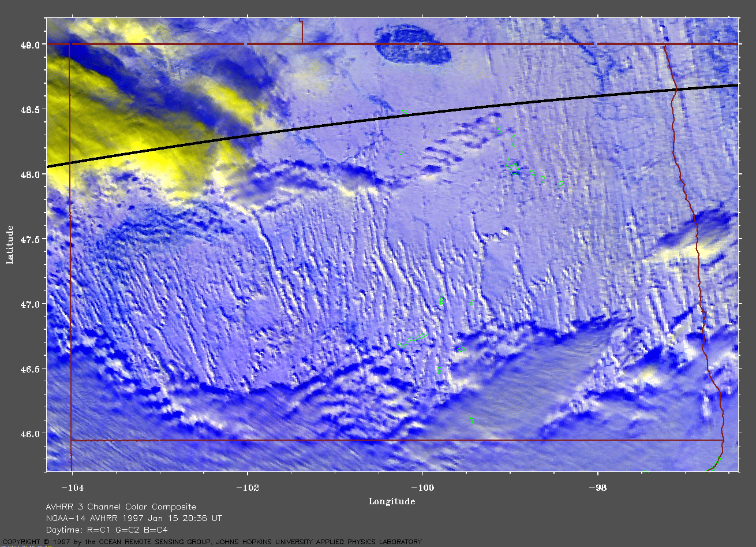Screen dimensions: 756x547
Task: Click the 47.5 latitude tick label
Action: pyautogui.click(x=29, y=239)
